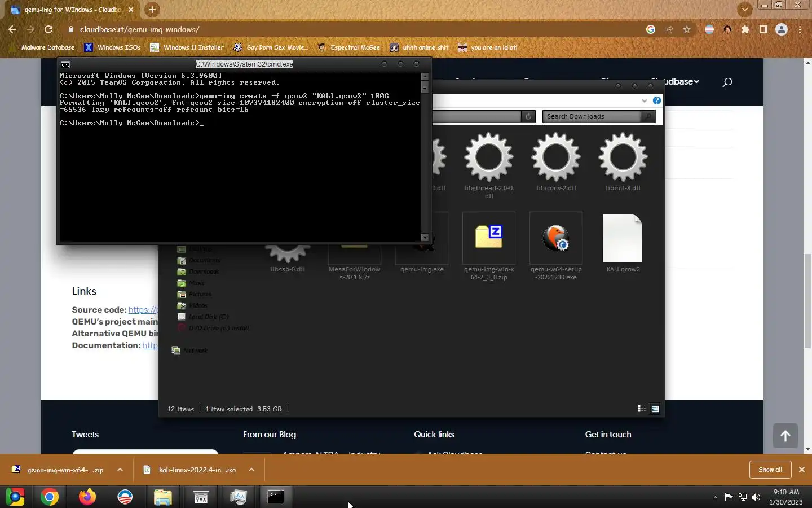Open Network in Explorer sidebar
Image resolution: width=812 pixels, height=508 pixels.
coord(190,351)
